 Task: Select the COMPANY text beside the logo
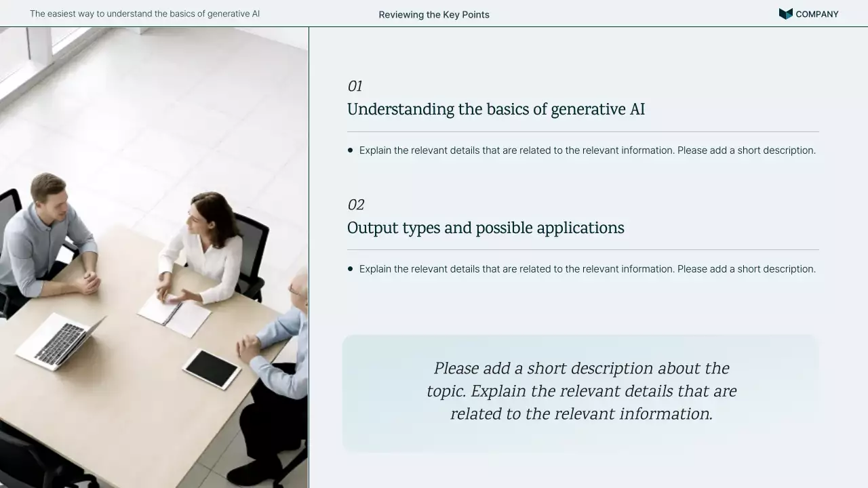tap(816, 14)
